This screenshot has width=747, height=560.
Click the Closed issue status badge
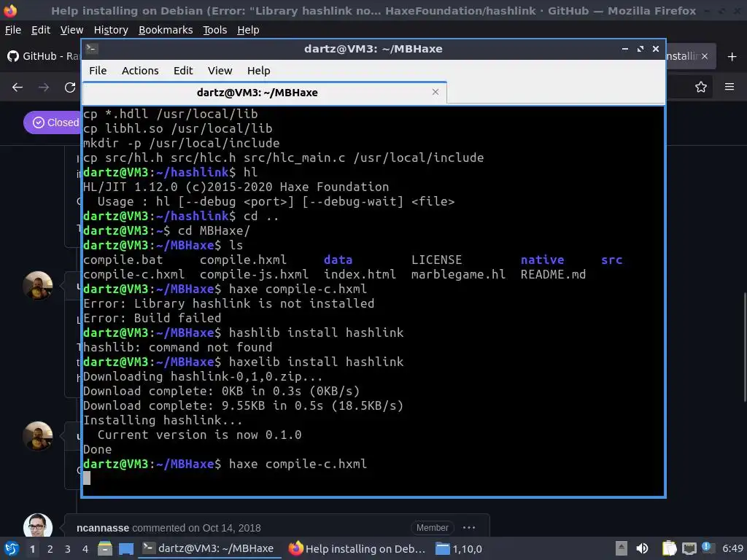52,122
